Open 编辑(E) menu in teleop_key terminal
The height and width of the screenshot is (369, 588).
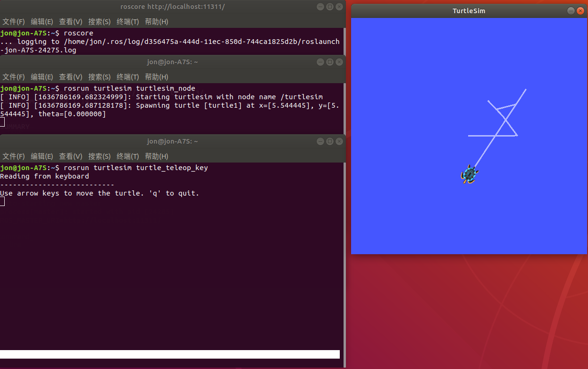(42, 156)
